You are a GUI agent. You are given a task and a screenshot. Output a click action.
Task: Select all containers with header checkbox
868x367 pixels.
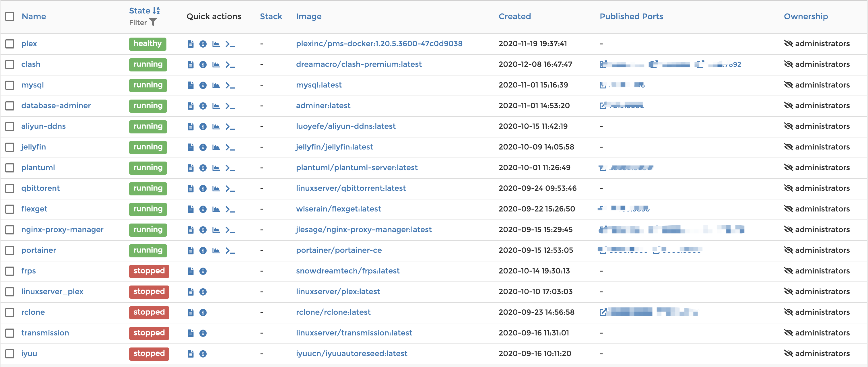(x=10, y=16)
